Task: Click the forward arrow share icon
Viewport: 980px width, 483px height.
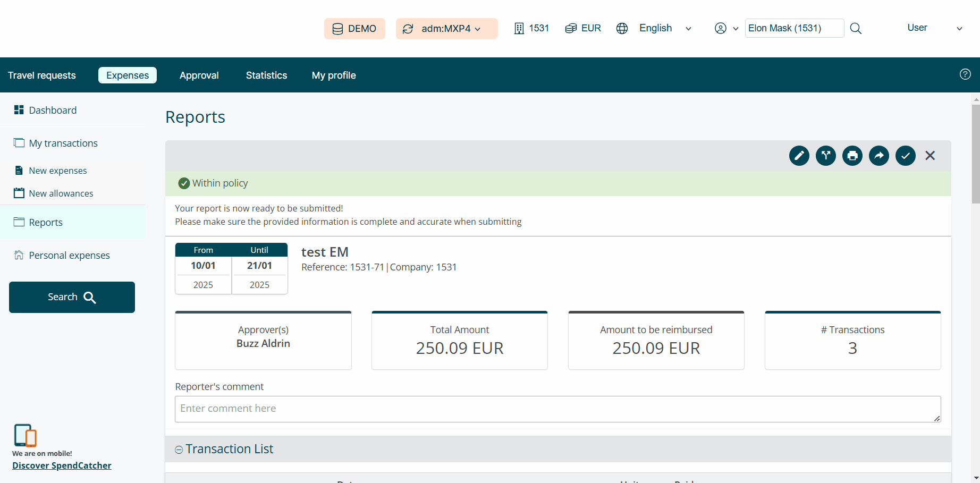Action: pyautogui.click(x=878, y=156)
